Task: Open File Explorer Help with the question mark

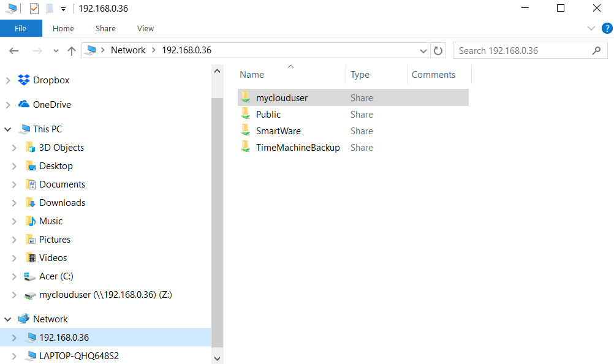Action: coord(606,28)
